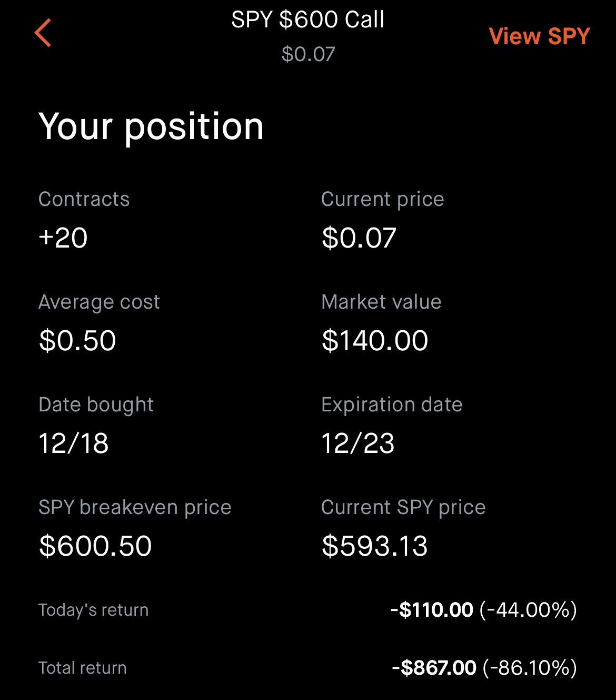Tap the $0.07 price under title
Viewport: 616px width, 700px height.
coord(308,54)
